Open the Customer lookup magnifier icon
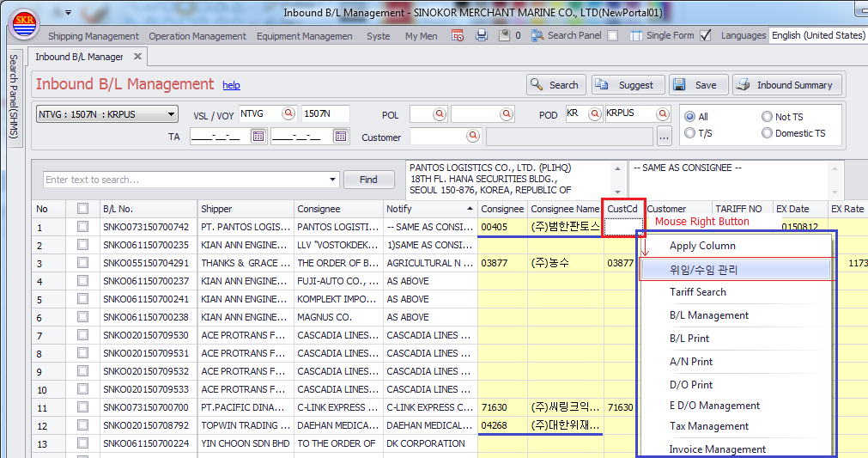Viewport: 868px width, 458px height. pyautogui.click(x=472, y=136)
